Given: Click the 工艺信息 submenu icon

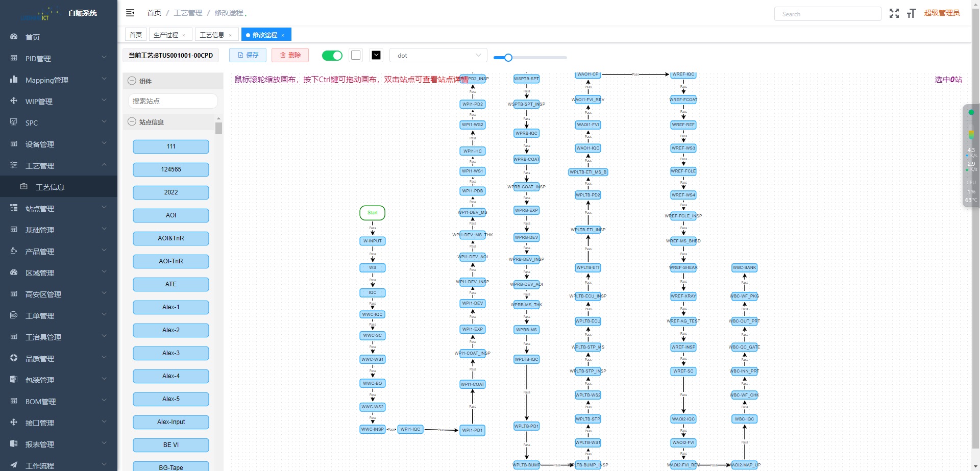Looking at the screenshot, I should click(x=24, y=187).
